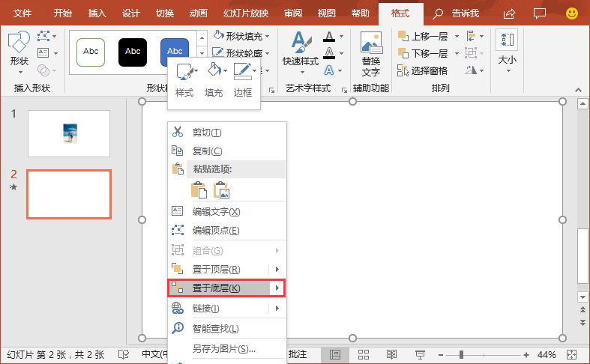Click zoom in plus button
The height and width of the screenshot is (364, 590).
click(x=526, y=354)
